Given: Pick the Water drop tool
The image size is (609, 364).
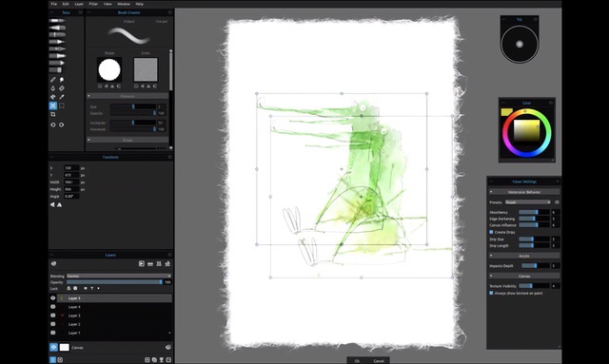Looking at the screenshot, I should click(x=53, y=88).
